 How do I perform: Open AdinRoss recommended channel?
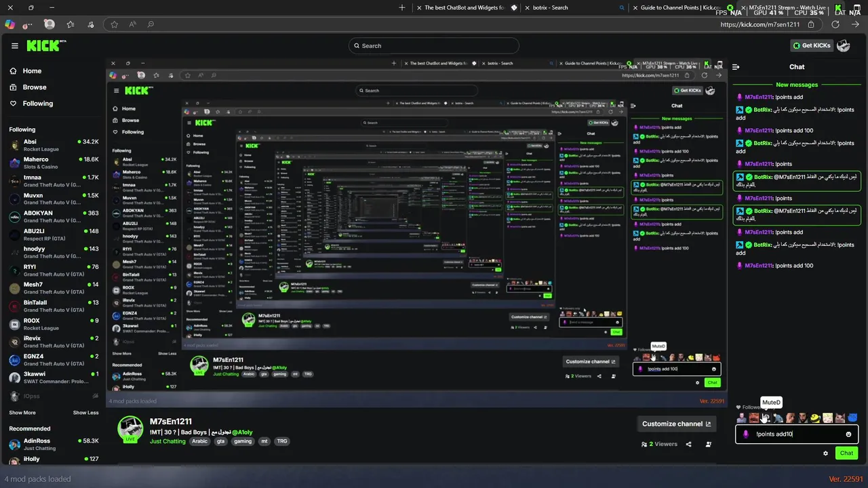click(53, 444)
